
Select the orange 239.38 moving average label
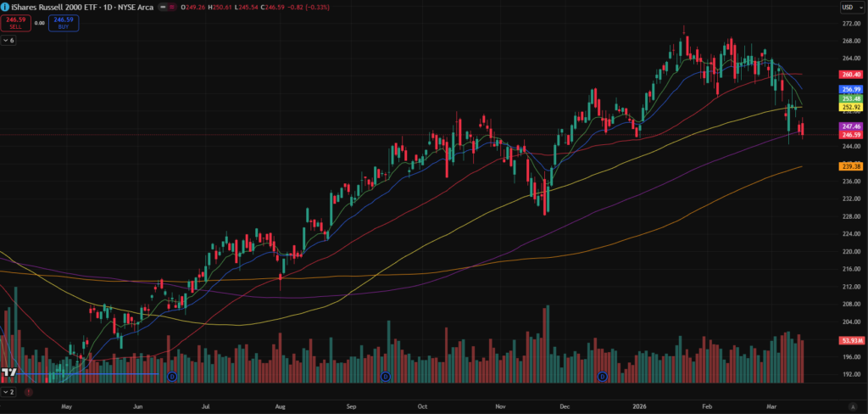point(850,167)
